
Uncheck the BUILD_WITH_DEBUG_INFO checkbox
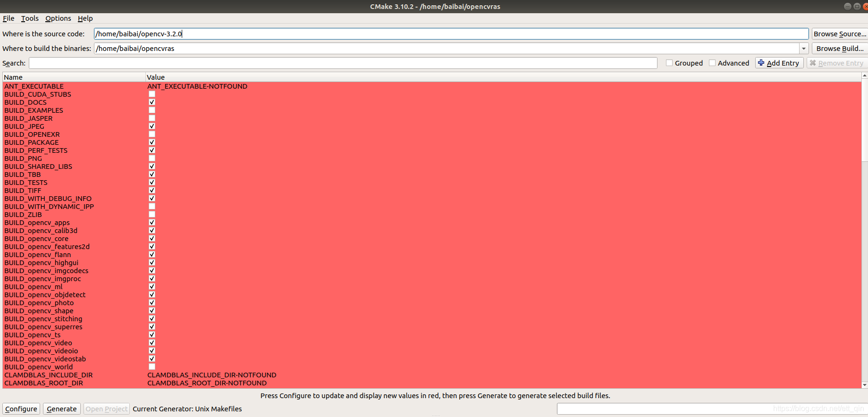coord(152,198)
